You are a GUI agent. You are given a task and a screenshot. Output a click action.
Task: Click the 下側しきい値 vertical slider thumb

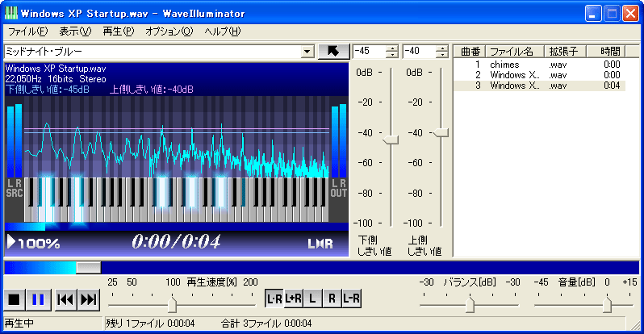(x=391, y=140)
